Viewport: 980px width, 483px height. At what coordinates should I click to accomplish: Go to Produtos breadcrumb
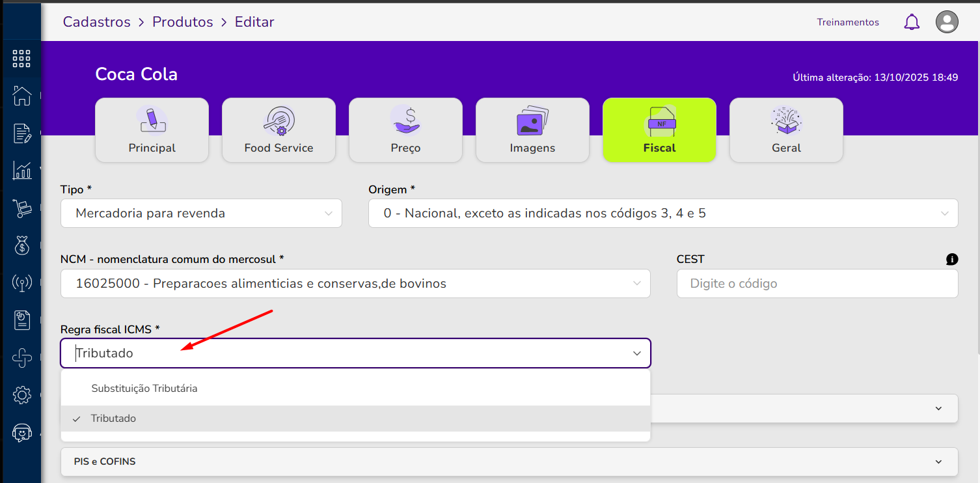[x=183, y=22]
